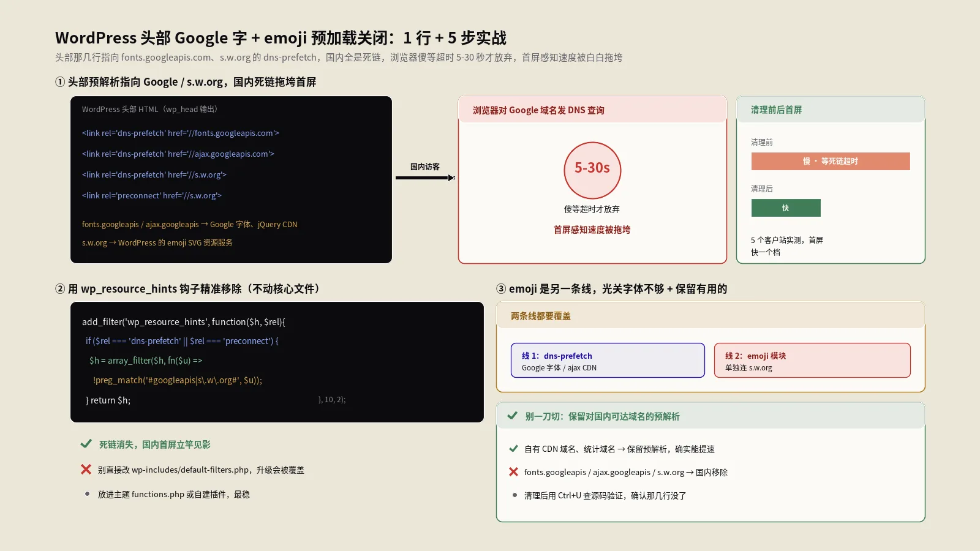Click the 别一刀切 panel header text
Image resolution: width=980 pixels, height=551 pixels.
[602, 416]
